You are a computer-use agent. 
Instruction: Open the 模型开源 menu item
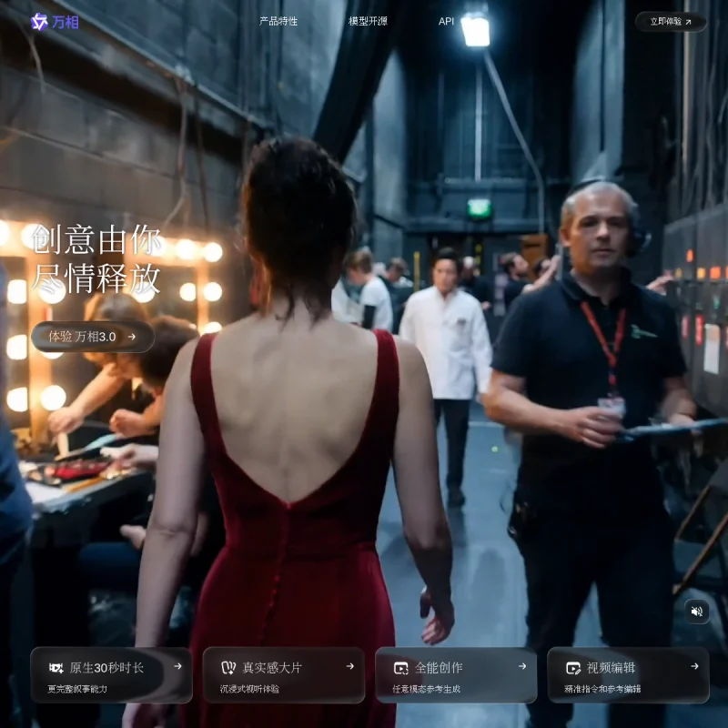tap(368, 21)
